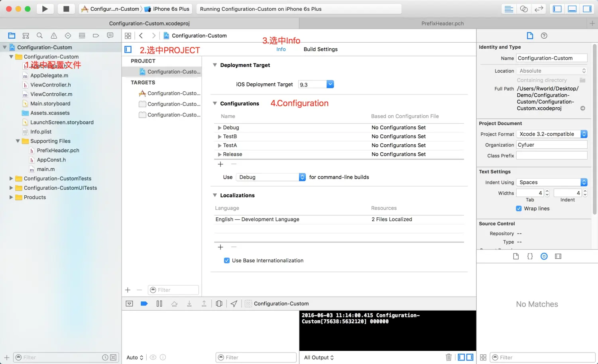Toggle the console pane
The image size is (598, 364).
pyautogui.click(x=470, y=357)
